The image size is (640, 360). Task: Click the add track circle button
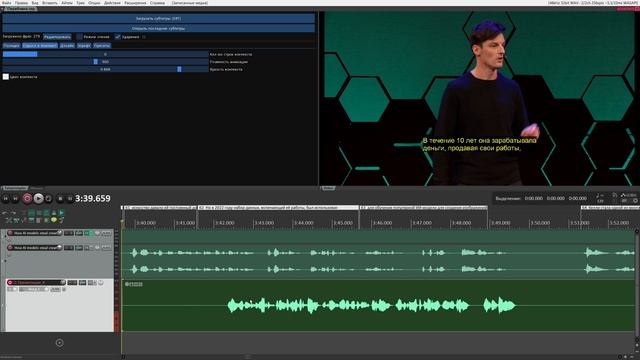pyautogui.click(x=59, y=343)
